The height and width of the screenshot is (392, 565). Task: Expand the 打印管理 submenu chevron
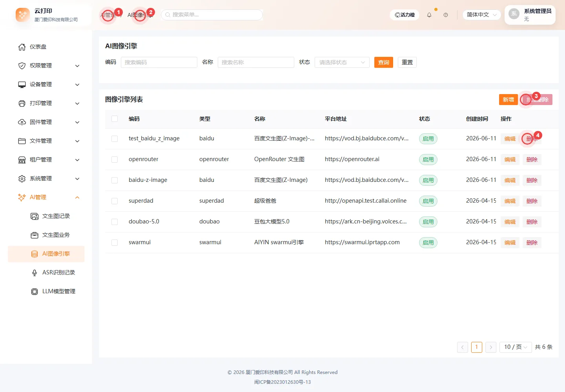click(x=77, y=103)
